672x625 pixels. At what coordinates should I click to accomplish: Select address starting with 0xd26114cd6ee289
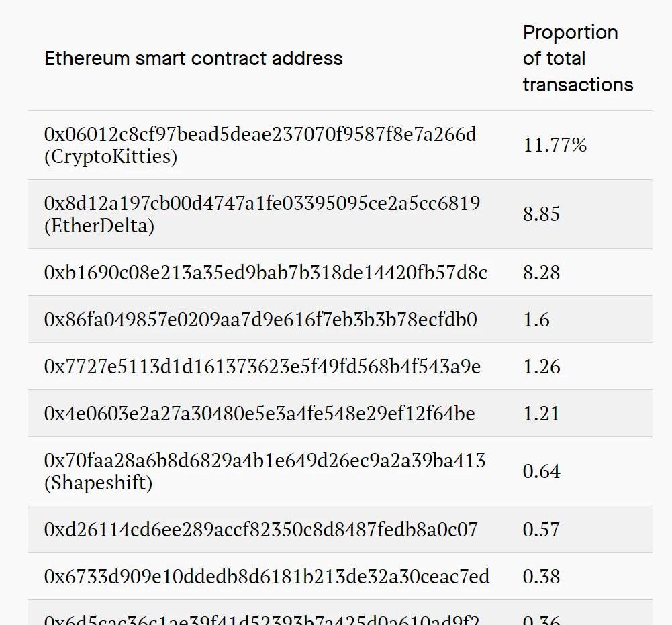260,530
